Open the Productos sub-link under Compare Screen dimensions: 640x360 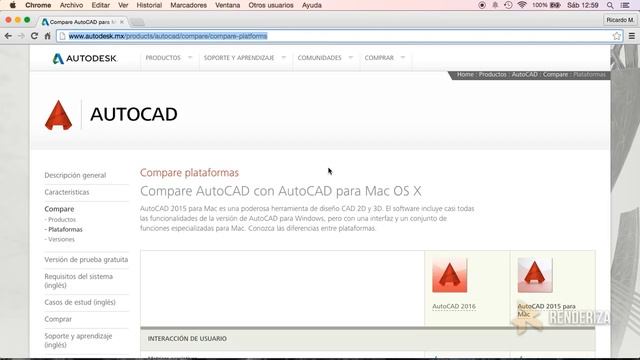(62, 220)
